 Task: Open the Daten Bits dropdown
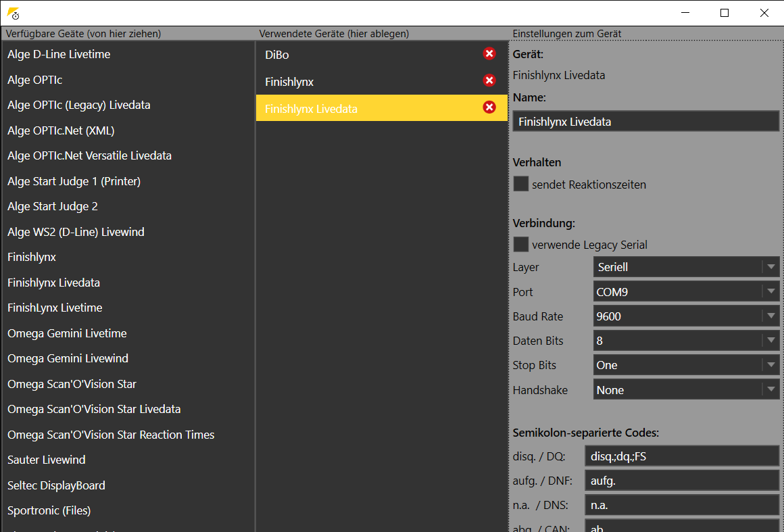[x=686, y=341]
